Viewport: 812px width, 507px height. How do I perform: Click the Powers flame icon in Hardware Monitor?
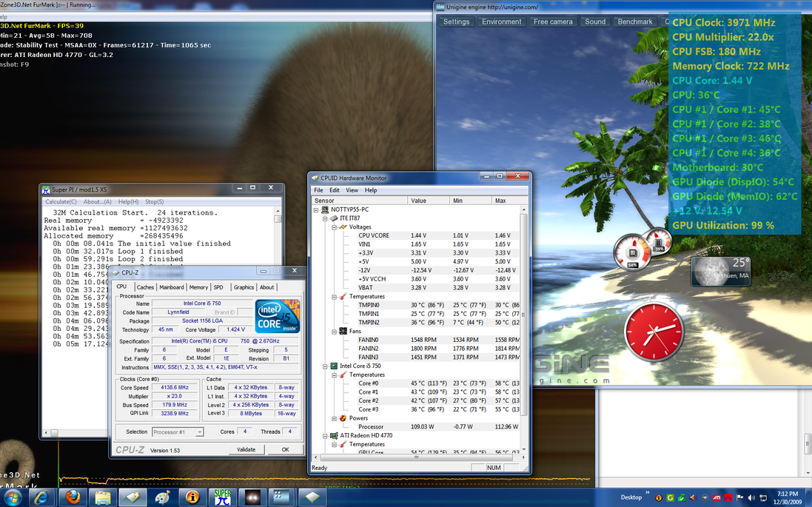[x=343, y=418]
